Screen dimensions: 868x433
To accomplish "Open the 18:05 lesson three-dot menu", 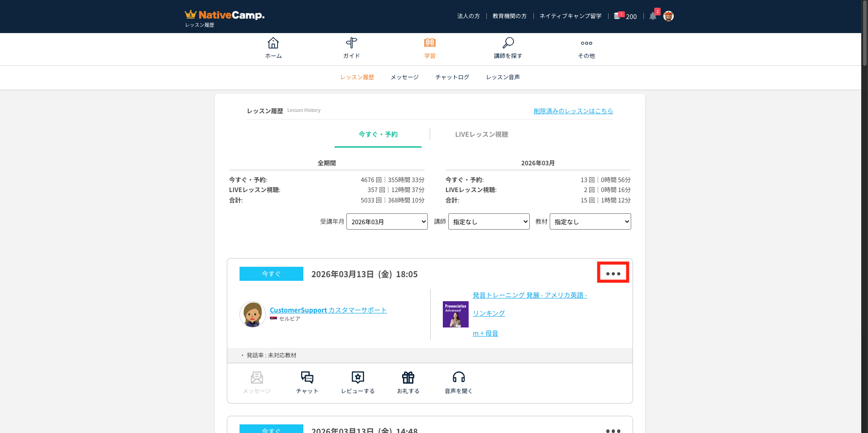I will [613, 274].
